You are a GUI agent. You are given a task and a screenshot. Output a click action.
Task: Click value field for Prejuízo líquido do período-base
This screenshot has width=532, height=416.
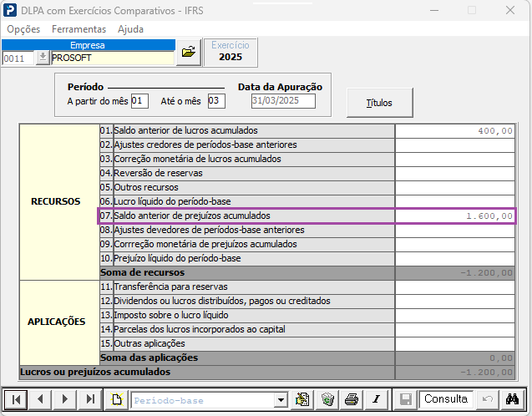click(455, 259)
